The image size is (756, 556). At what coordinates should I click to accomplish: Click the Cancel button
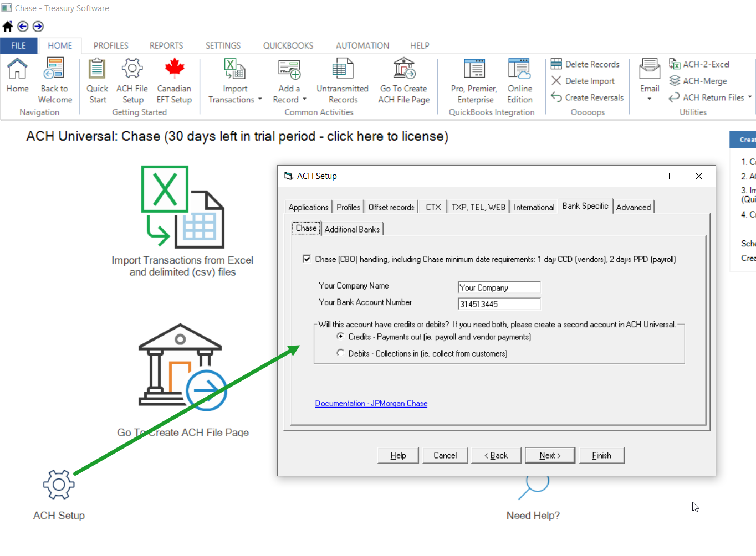pyautogui.click(x=445, y=455)
